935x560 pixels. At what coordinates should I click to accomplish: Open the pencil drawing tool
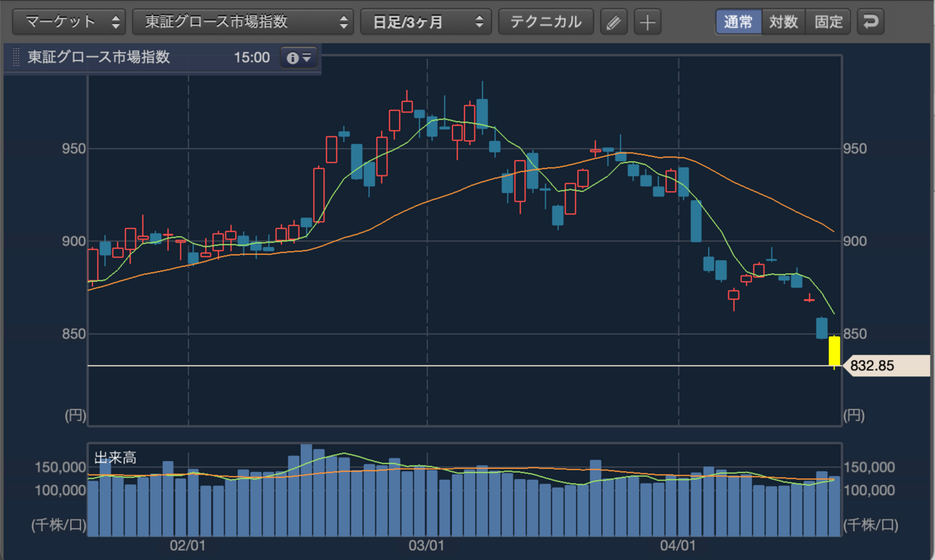click(614, 22)
